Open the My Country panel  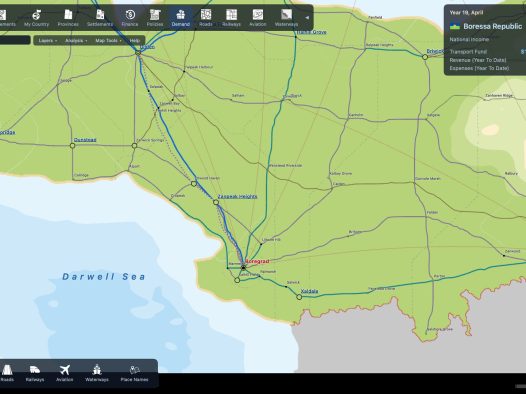36,18
